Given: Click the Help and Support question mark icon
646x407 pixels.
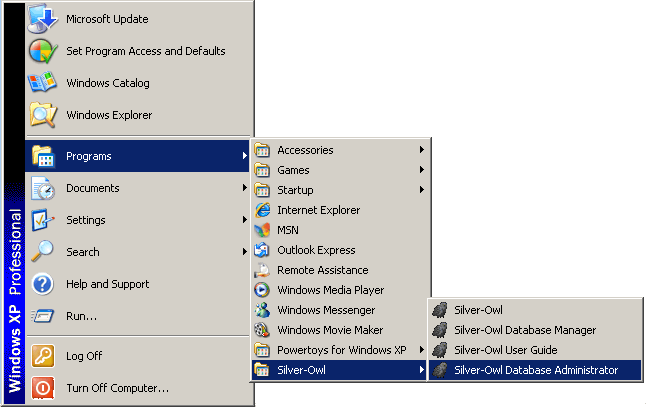Looking at the screenshot, I should pos(43,284).
